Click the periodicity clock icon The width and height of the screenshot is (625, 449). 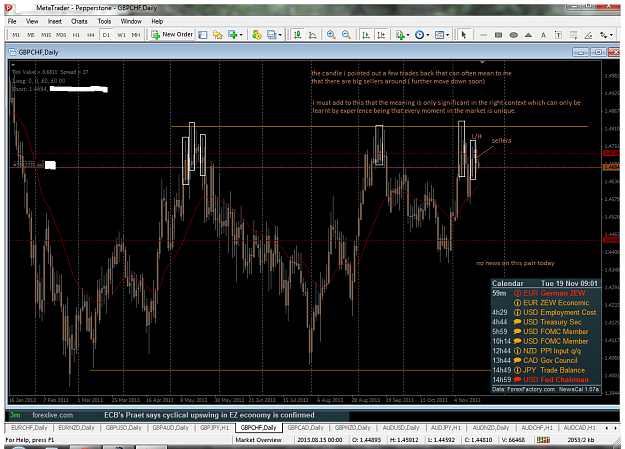[x=419, y=35]
